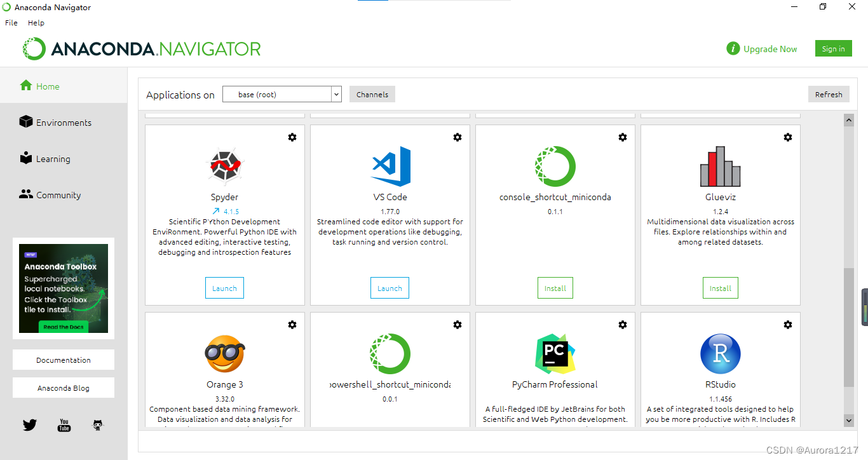Click the Anaconda Navigator header logo
The image size is (868, 460).
(x=142, y=49)
